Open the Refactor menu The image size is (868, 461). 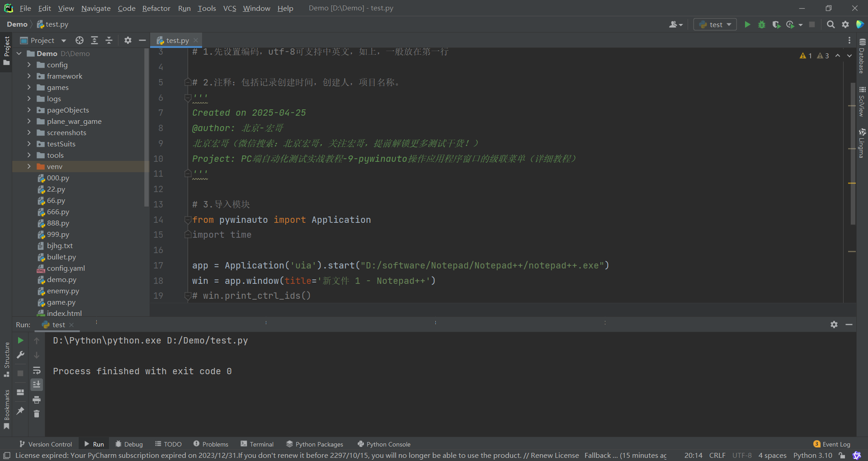click(156, 8)
